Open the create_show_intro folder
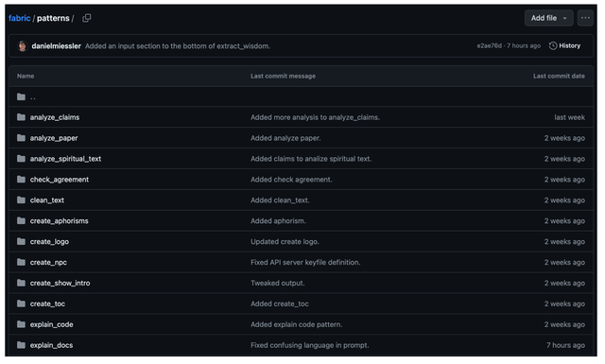 [60, 283]
